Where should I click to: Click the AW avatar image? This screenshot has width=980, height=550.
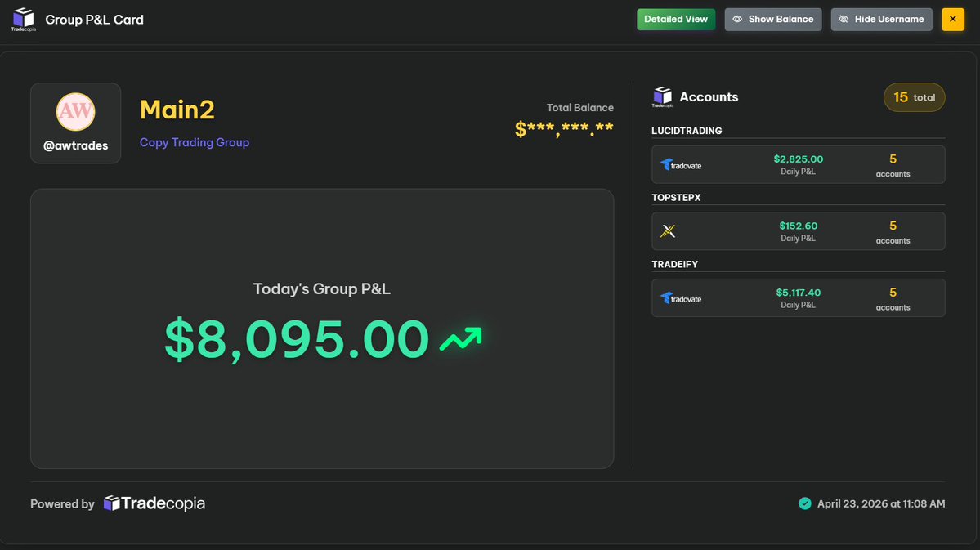click(x=76, y=111)
